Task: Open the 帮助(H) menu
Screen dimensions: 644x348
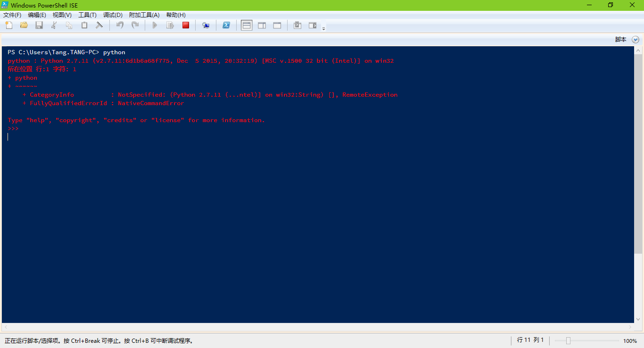Action: pos(176,15)
